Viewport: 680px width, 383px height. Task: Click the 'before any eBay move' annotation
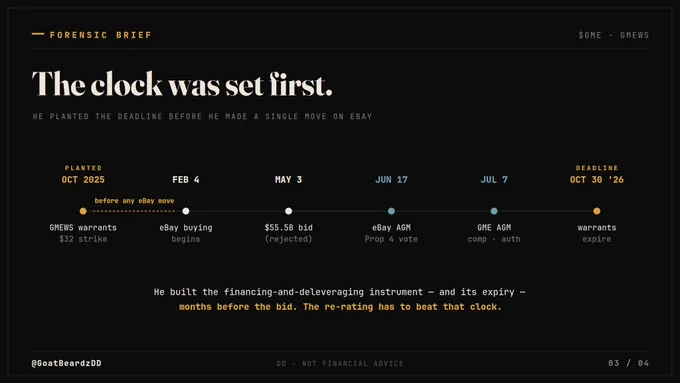click(x=134, y=201)
